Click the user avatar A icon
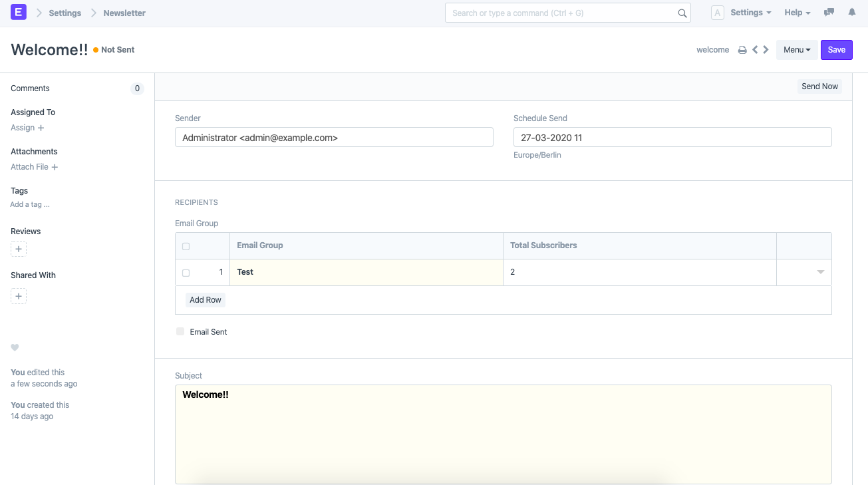Image resolution: width=868 pixels, height=485 pixels. [x=717, y=13]
